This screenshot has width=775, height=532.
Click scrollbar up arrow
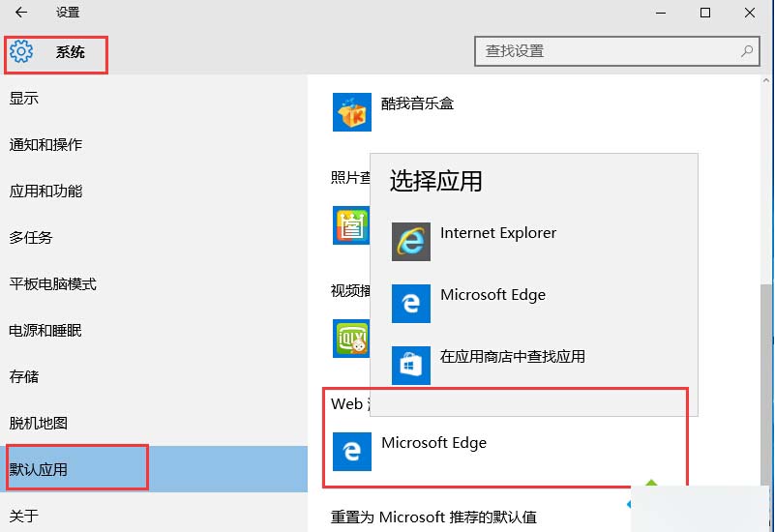tap(765, 80)
